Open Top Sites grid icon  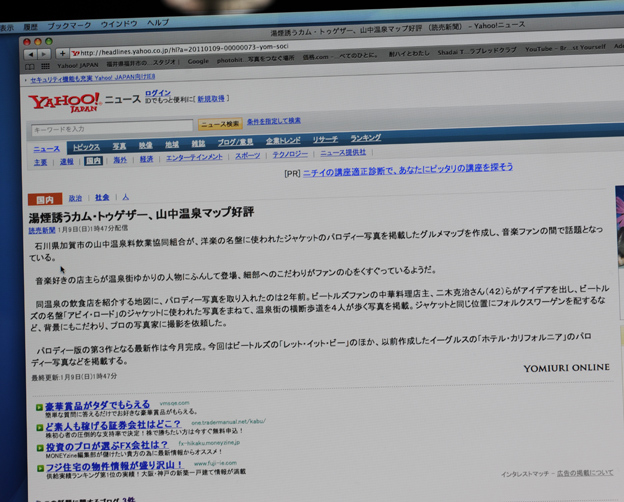coord(45,66)
